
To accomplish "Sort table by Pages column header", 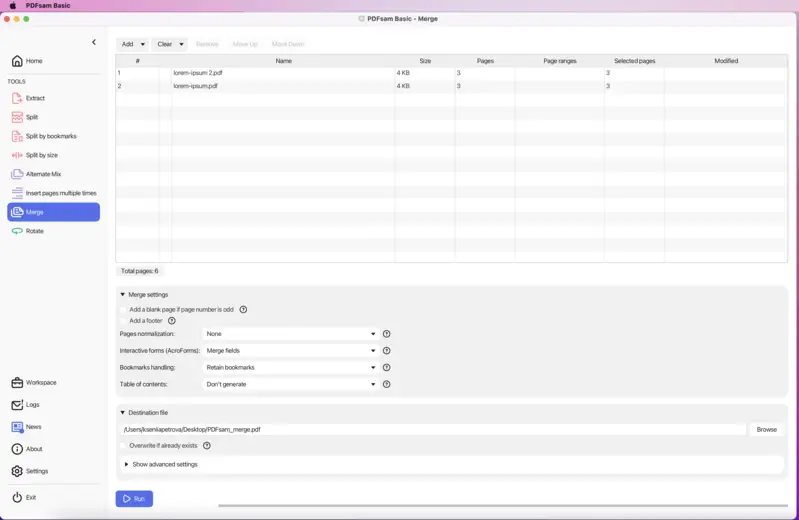I will point(485,61).
